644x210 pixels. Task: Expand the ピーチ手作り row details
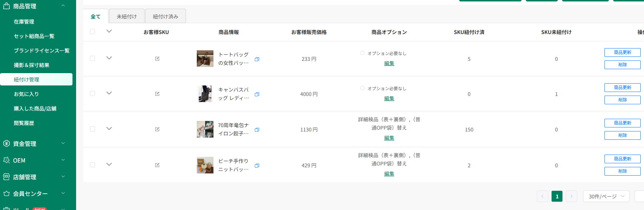pyautogui.click(x=109, y=164)
